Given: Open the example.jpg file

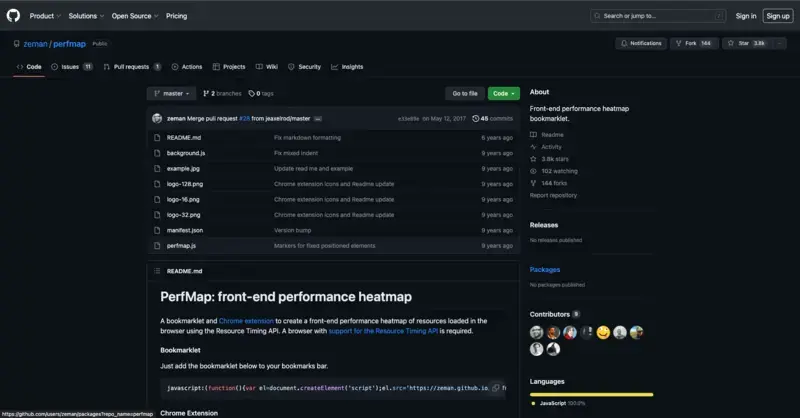Looking at the screenshot, I should point(183,168).
